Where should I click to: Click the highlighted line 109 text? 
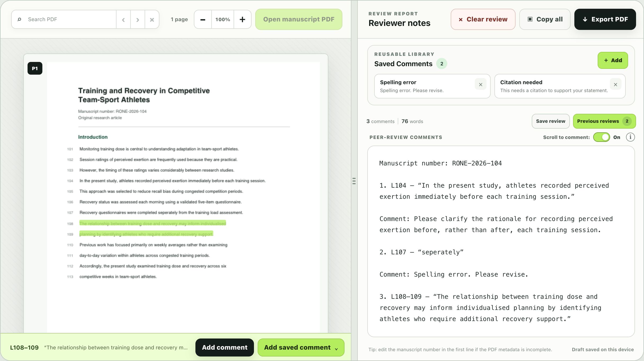(146, 234)
